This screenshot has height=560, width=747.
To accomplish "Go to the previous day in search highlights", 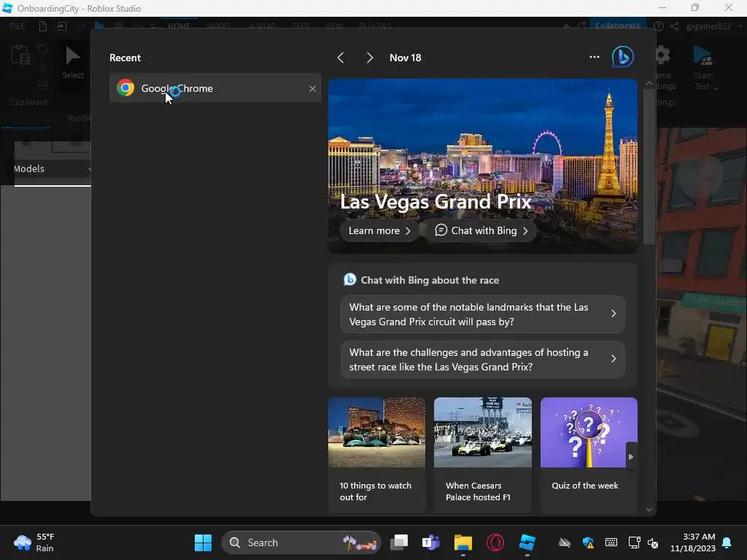I will tap(340, 58).
